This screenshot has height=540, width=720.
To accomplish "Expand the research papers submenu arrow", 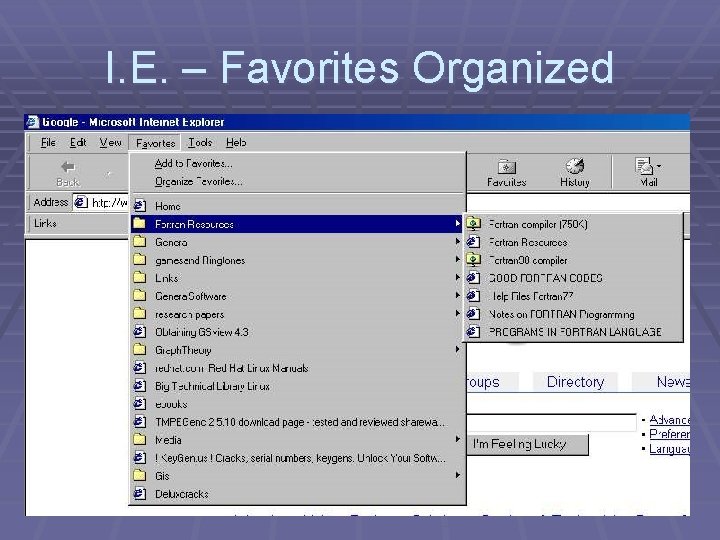I will (x=457, y=314).
